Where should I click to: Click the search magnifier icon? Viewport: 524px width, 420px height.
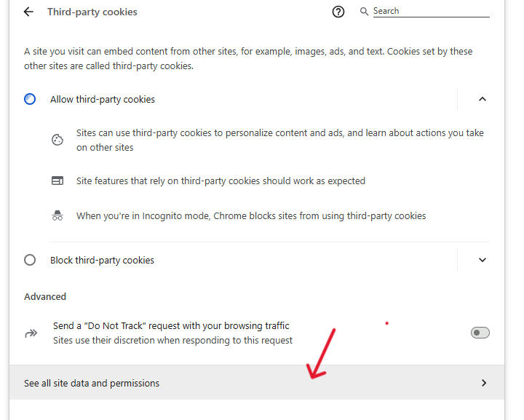pos(365,12)
